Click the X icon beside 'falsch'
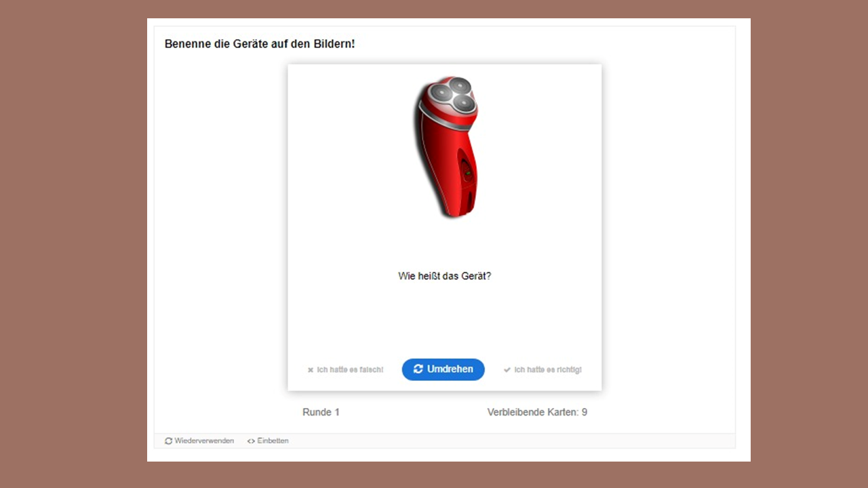Screen dimensions: 868x488 point(311,370)
